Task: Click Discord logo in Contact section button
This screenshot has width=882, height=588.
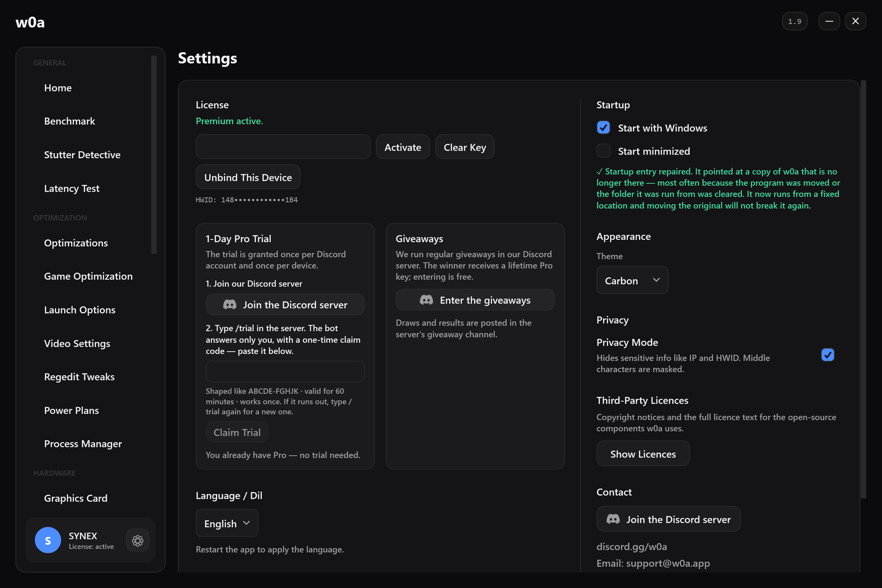Action: pos(613,519)
